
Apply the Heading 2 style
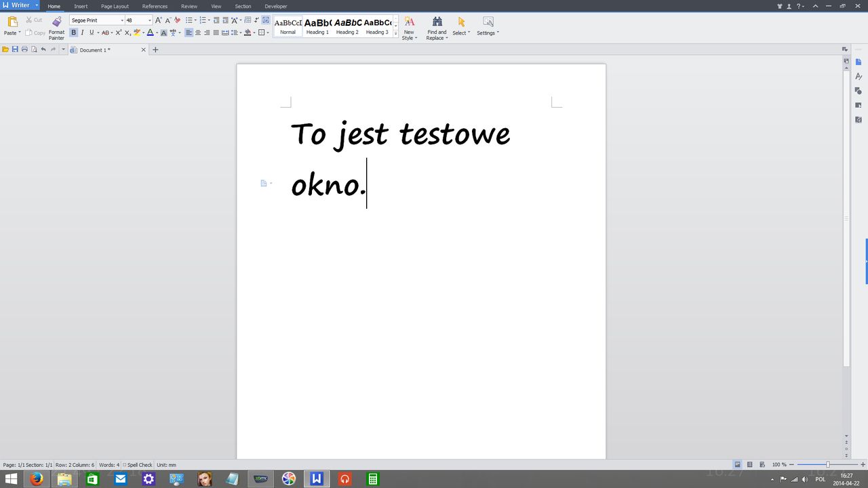(347, 26)
